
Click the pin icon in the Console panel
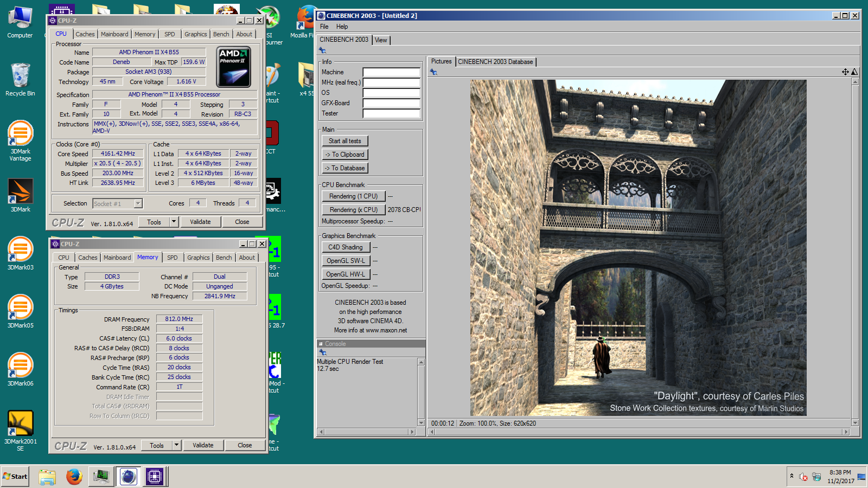point(322,352)
